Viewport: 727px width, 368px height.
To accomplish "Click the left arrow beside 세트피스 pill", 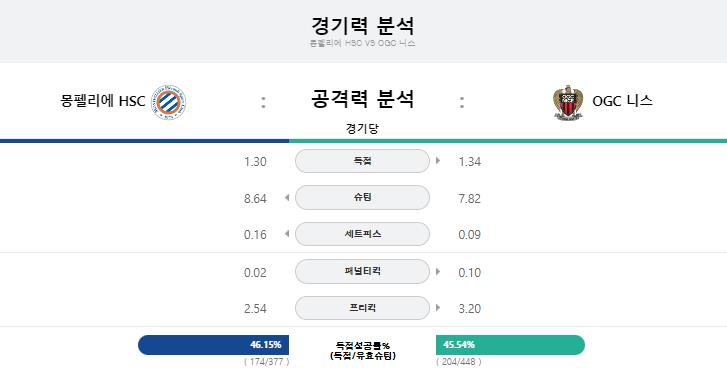I will tap(287, 234).
